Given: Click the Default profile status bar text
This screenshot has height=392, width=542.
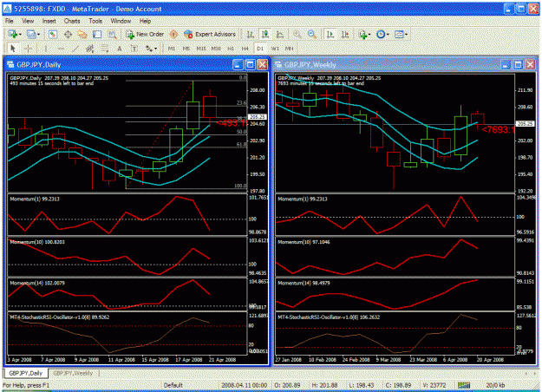Looking at the screenshot, I should (x=173, y=385).
